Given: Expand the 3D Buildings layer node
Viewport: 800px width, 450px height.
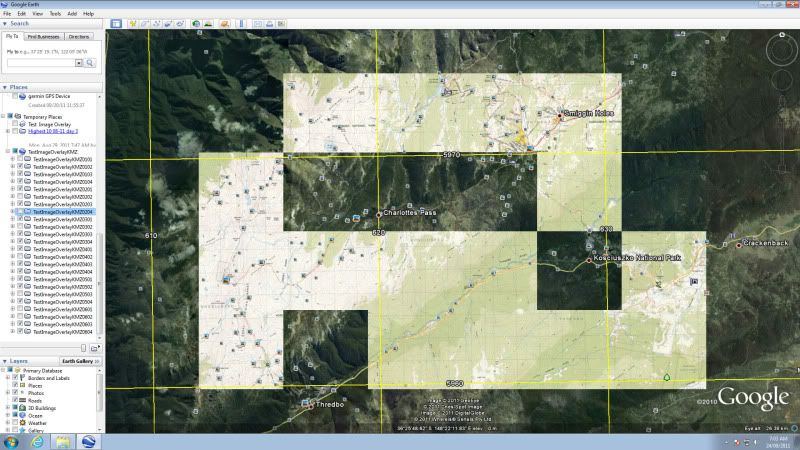Looking at the screenshot, I should pos(8,408).
